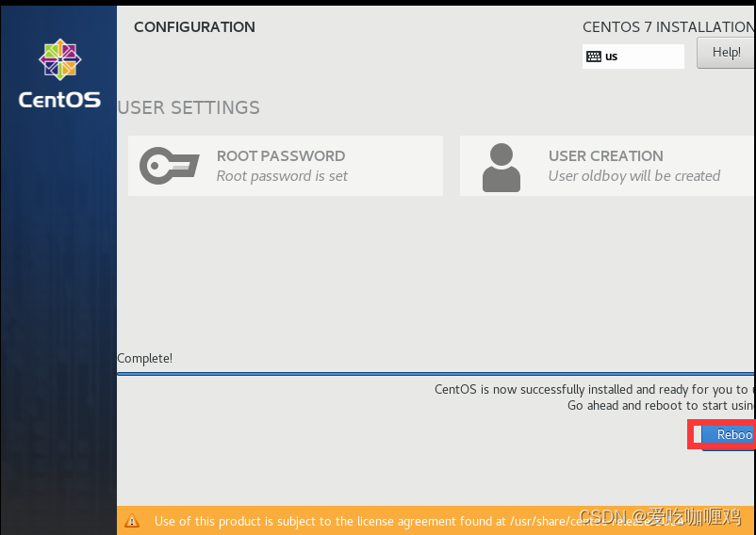Click 'Go ahead and reboot' message

point(661,405)
